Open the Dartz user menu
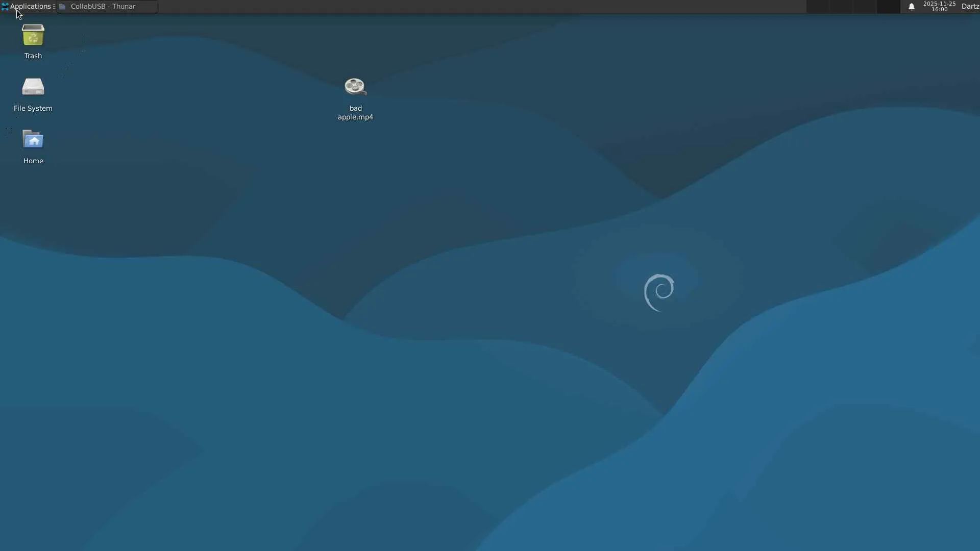Viewport: 980px width, 551px height. pos(970,7)
